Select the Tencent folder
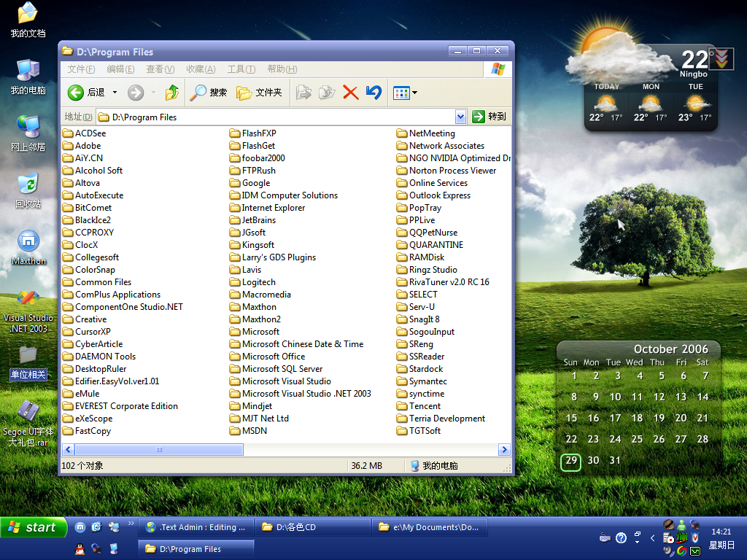Image resolution: width=747 pixels, height=560 pixels. tap(419, 405)
